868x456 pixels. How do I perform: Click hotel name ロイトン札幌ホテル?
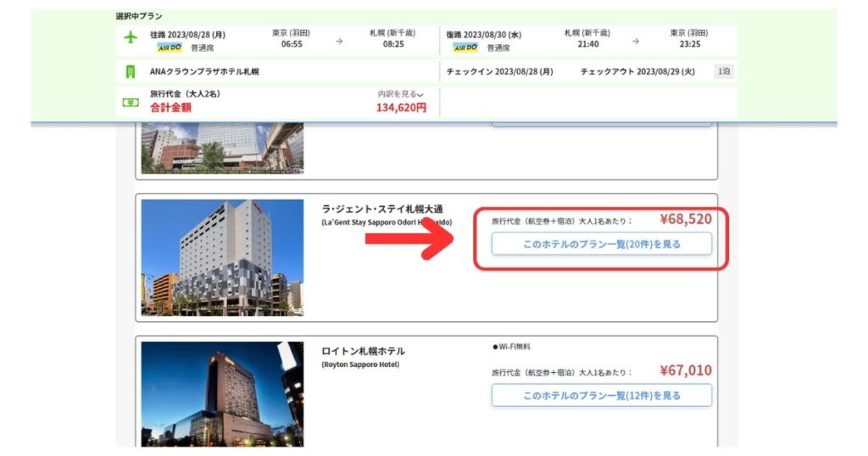tap(363, 352)
